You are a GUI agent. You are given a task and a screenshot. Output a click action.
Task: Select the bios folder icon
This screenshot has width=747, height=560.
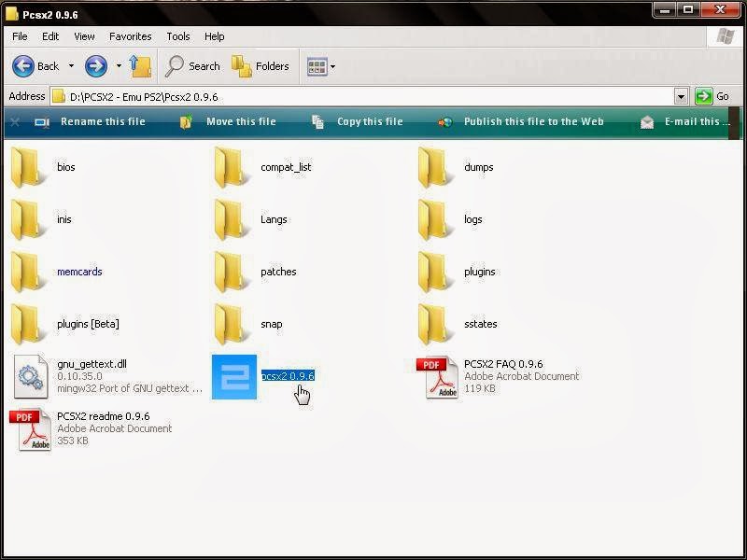28,167
